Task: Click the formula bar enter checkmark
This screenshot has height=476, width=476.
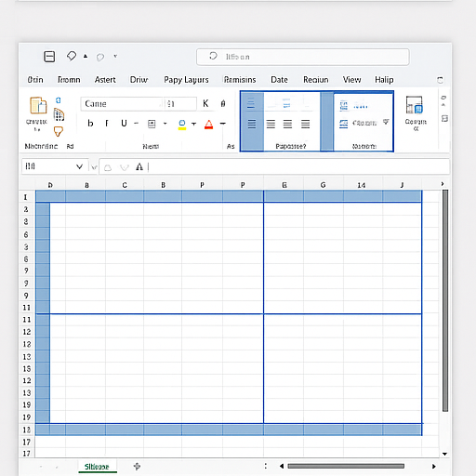Action: click(125, 167)
